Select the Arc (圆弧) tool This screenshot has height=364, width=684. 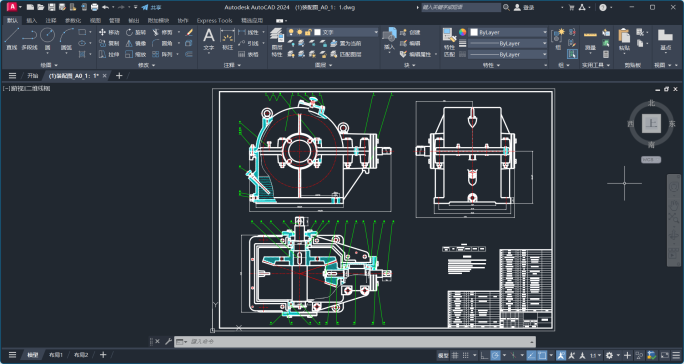(66, 39)
